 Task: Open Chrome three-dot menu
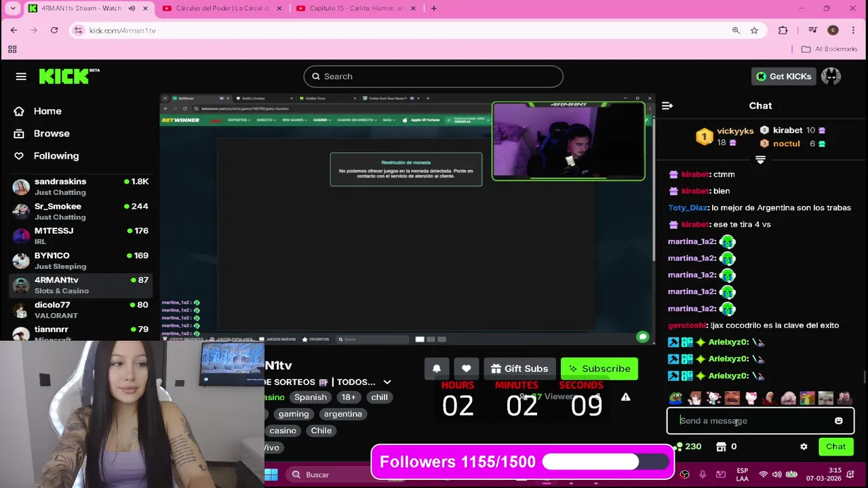[x=853, y=30]
